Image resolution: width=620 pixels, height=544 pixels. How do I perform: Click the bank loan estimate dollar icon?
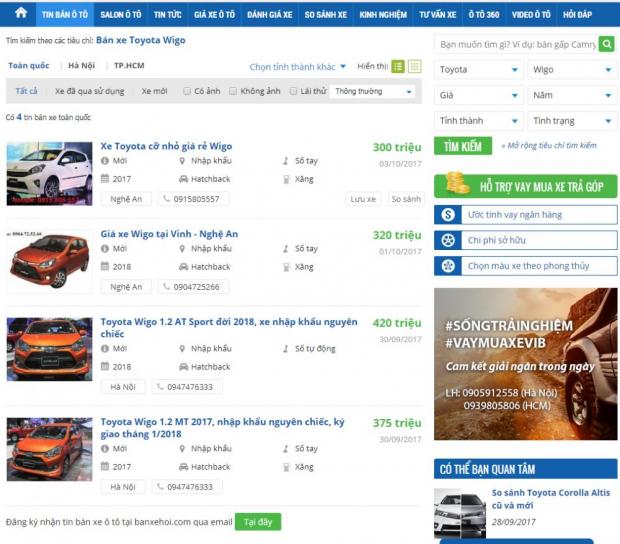click(448, 215)
